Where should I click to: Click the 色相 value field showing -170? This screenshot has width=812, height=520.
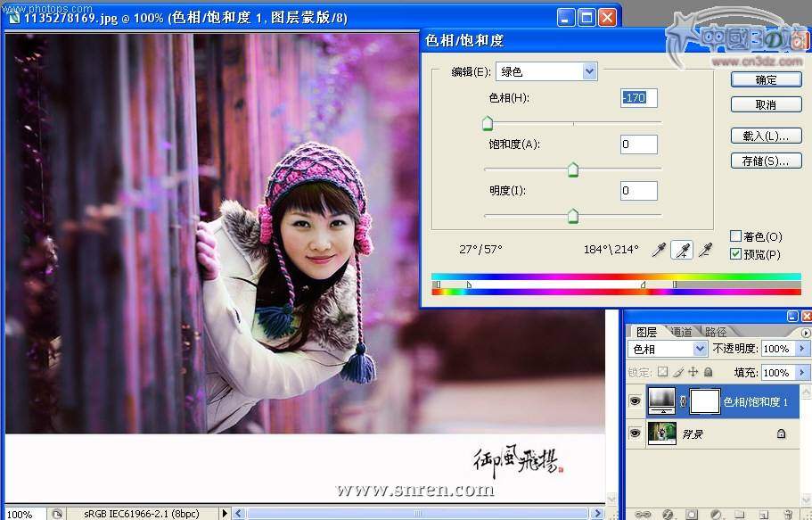[x=638, y=98]
